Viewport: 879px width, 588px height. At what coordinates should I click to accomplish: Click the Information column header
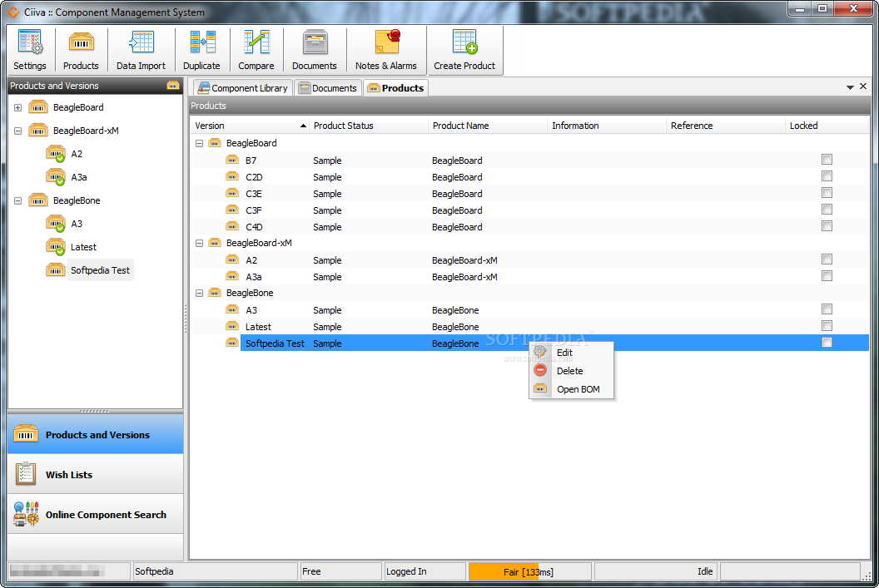coord(606,126)
